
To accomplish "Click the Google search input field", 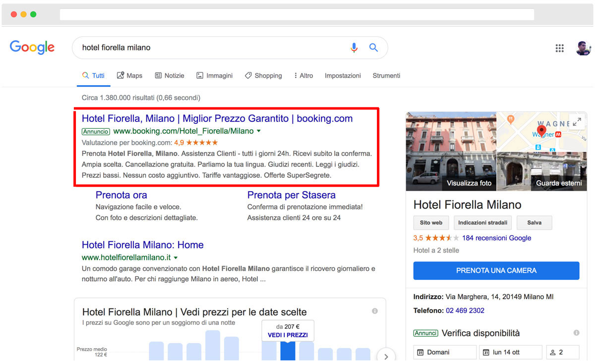I will [x=213, y=48].
